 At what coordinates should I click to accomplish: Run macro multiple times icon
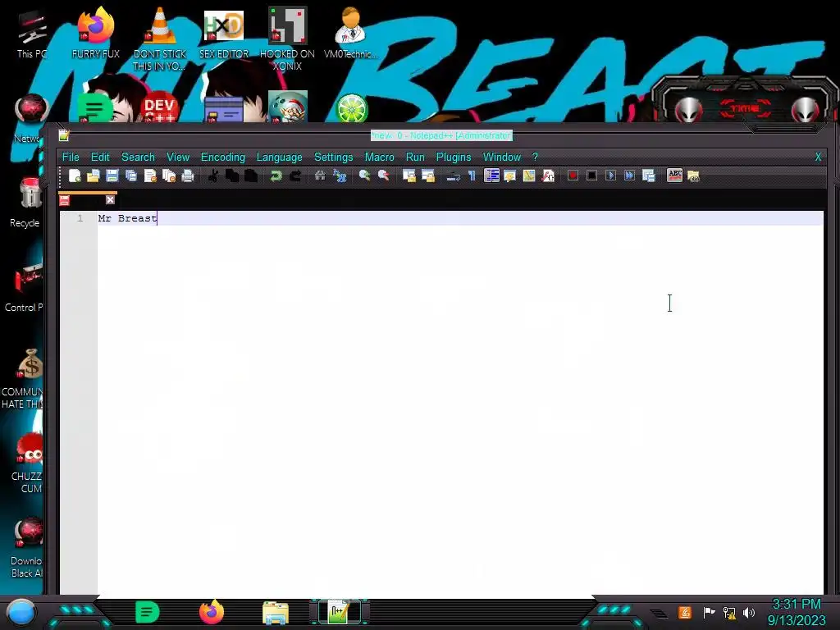[x=629, y=176]
